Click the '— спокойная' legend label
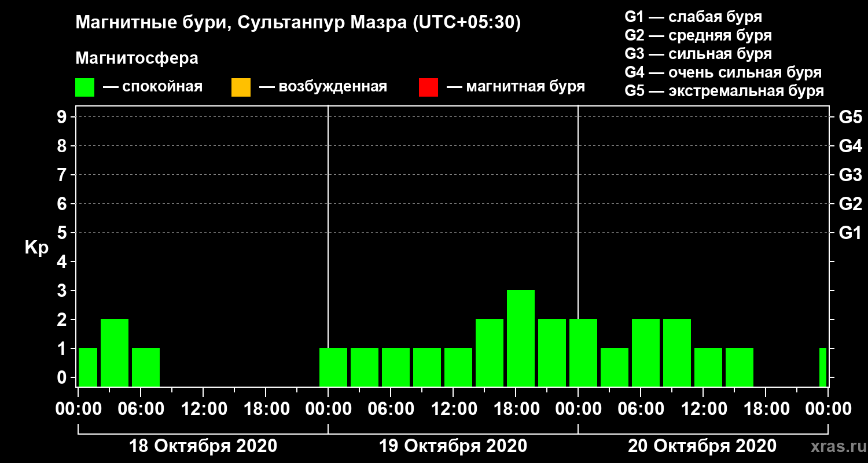This screenshot has height=463, width=868. coord(153,87)
